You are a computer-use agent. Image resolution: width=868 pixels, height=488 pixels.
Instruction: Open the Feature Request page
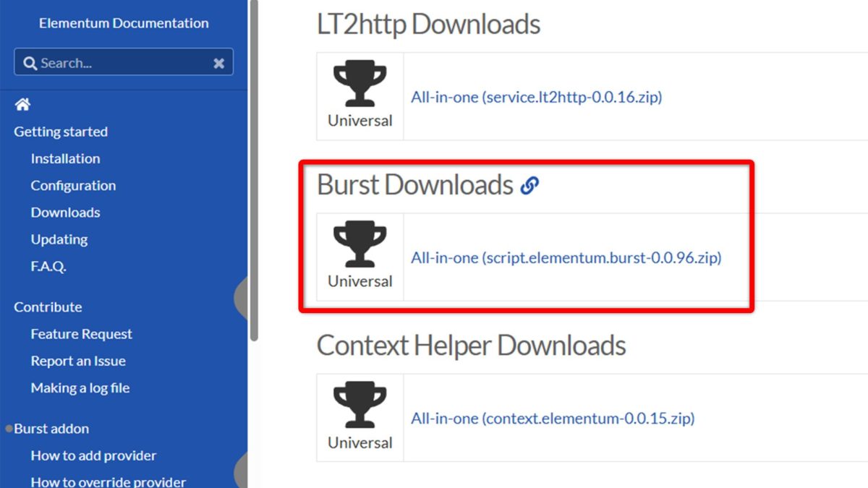(x=82, y=334)
